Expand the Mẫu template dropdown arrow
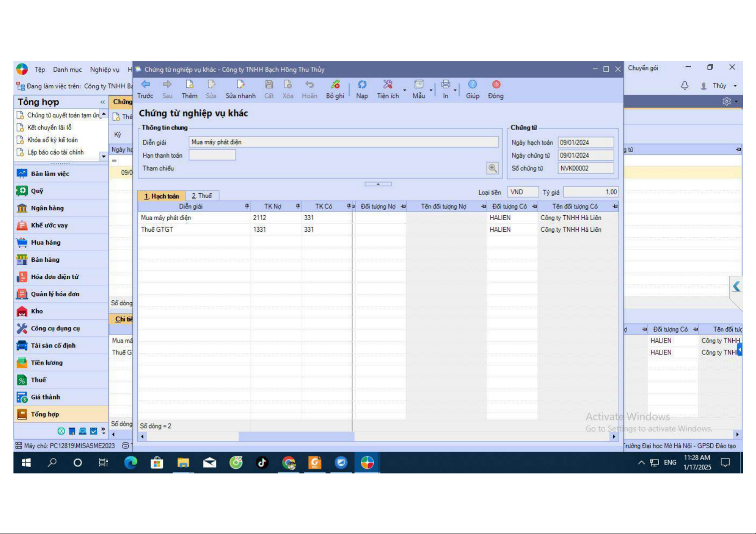Screen dimensions: 756x534 coord(431,90)
